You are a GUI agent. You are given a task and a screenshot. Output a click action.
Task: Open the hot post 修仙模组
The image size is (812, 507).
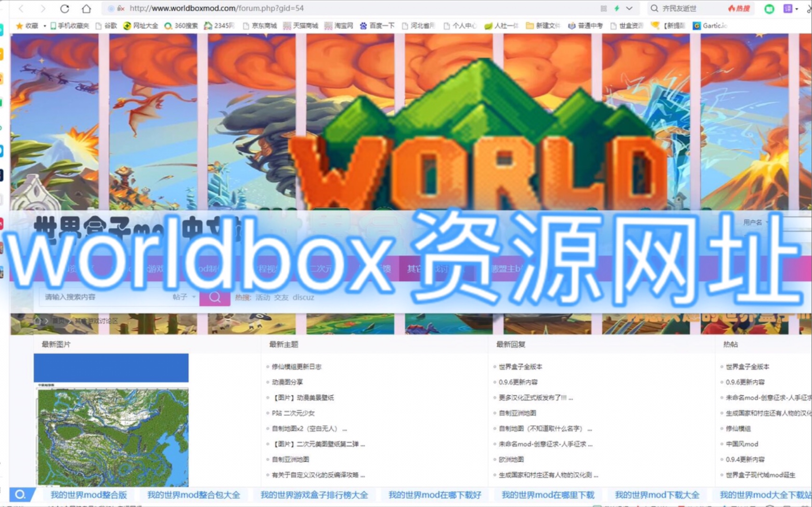(x=738, y=429)
